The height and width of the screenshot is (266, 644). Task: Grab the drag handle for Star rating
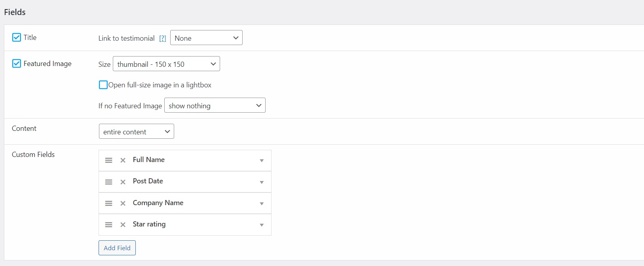pyautogui.click(x=108, y=224)
